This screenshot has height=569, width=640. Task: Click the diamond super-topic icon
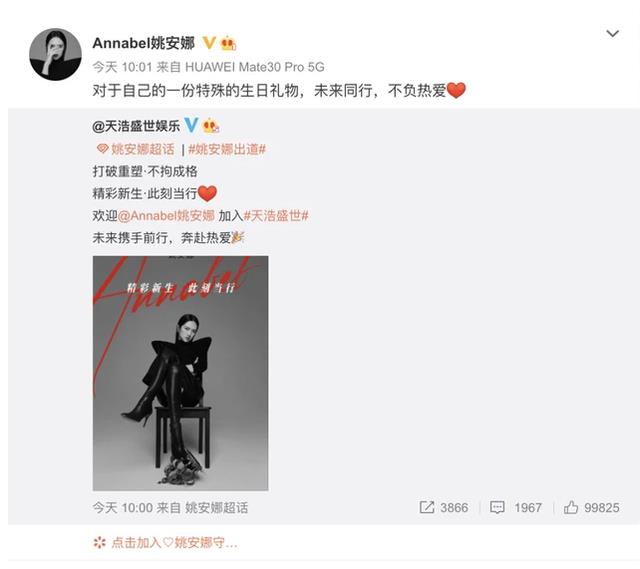coord(102,149)
